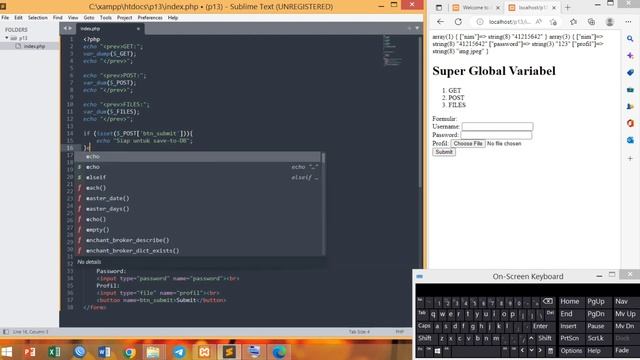Open the Selection menu
Image resolution: width=640 pixels, height=360 pixels.
pyautogui.click(x=38, y=18)
